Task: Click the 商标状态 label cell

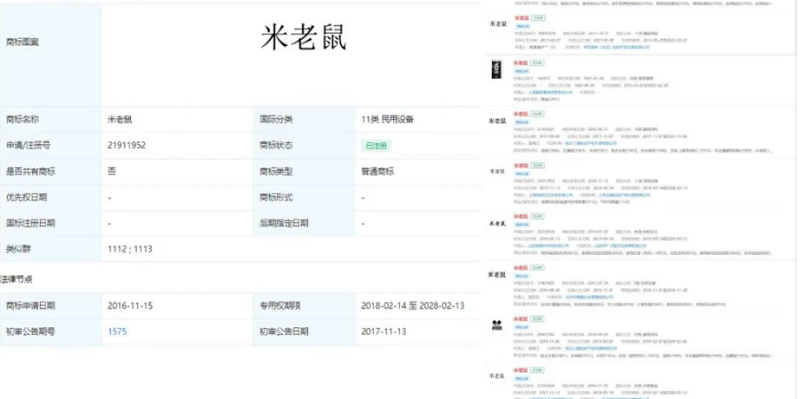Action: (305, 145)
